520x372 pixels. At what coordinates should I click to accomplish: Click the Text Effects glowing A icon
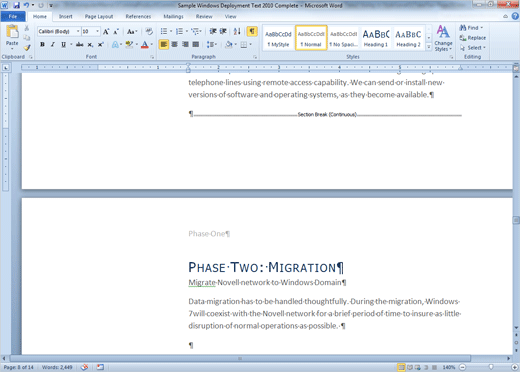click(115, 44)
